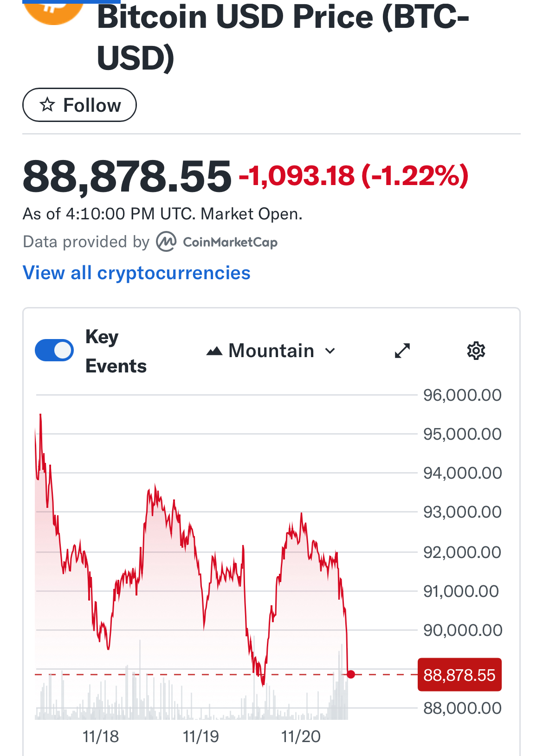Open the Mountain dropdown chevron
This screenshot has height=756, width=543.
coord(330,351)
